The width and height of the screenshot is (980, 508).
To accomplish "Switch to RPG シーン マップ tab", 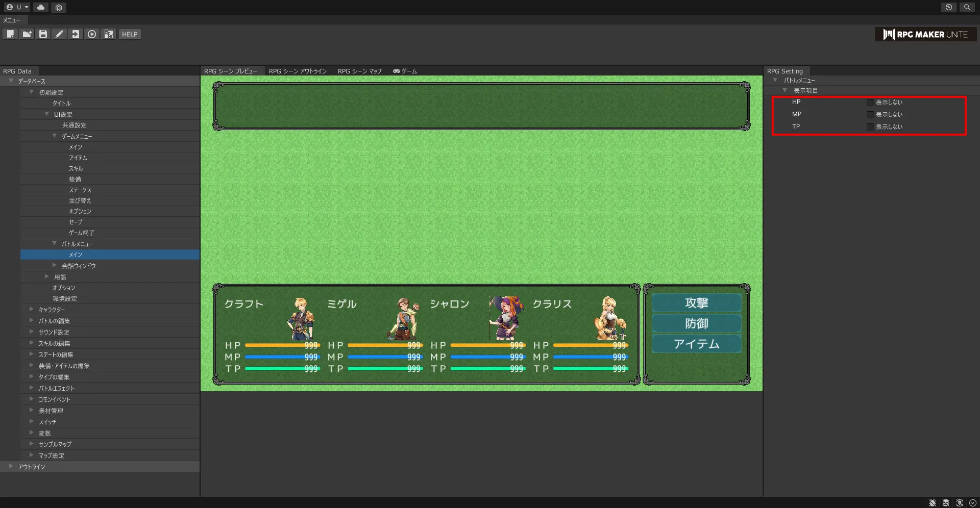I will pyautogui.click(x=359, y=71).
